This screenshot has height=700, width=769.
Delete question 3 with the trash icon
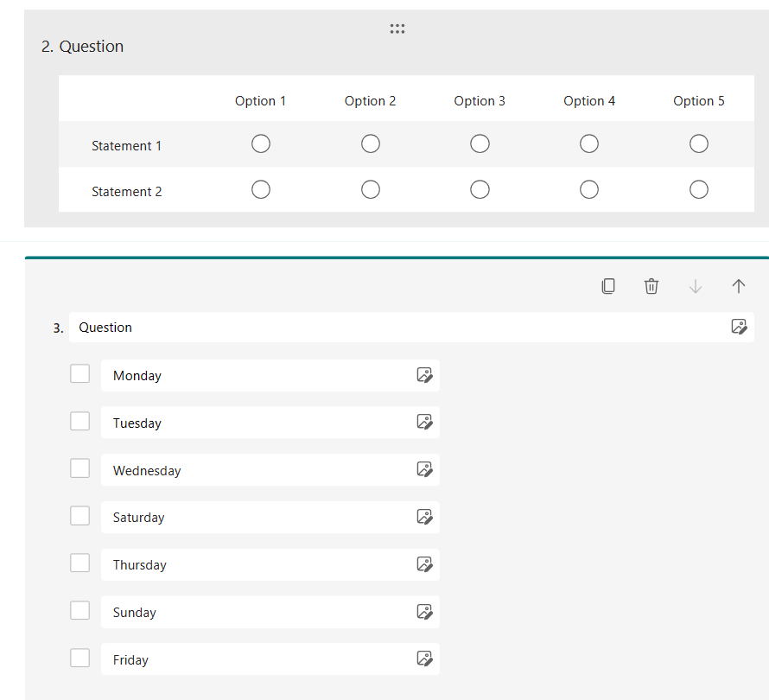651,286
